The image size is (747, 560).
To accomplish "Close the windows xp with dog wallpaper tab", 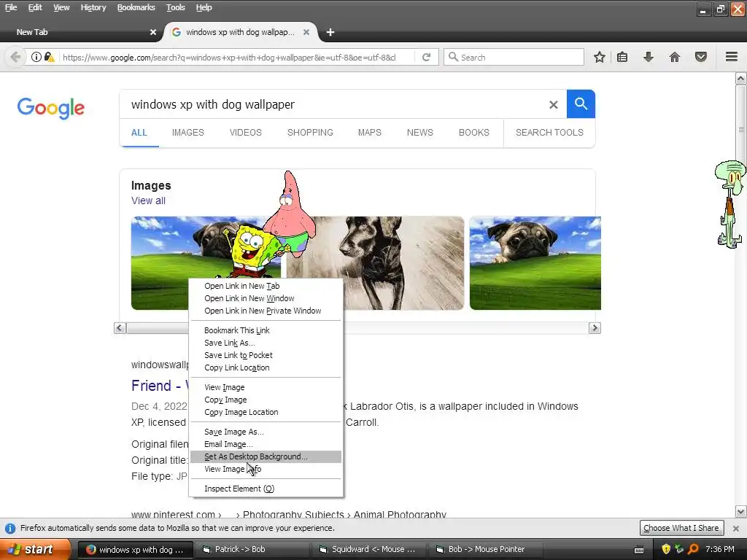I will (x=306, y=32).
